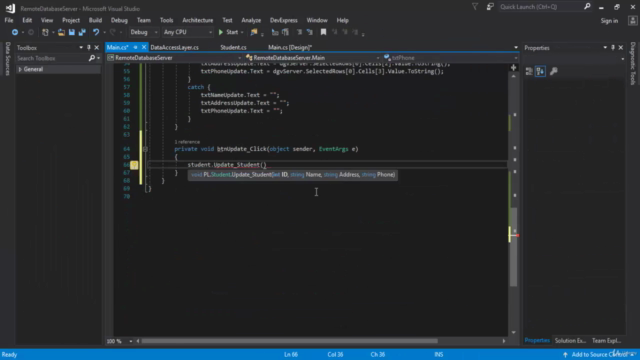Open the Data Sources side tab
This screenshot has width=640, height=360.
point(7,59)
